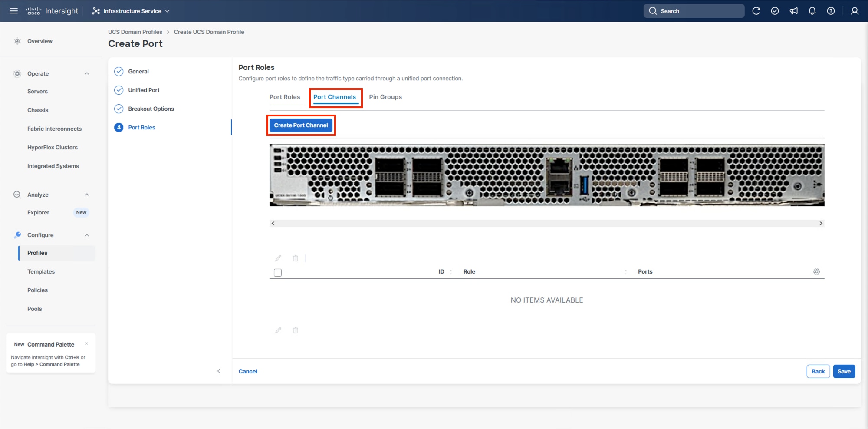Click the refresh icon in top bar
868x429 pixels.
756,11
